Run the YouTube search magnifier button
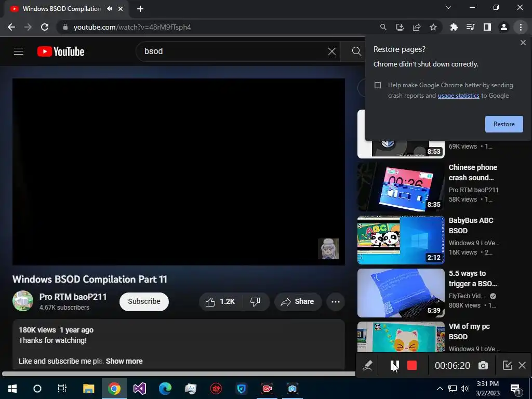 click(x=356, y=51)
